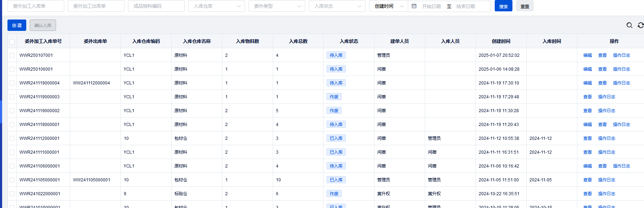
Task: Click timestamp 2024-11-05 11:51:00
Action: 499,180
